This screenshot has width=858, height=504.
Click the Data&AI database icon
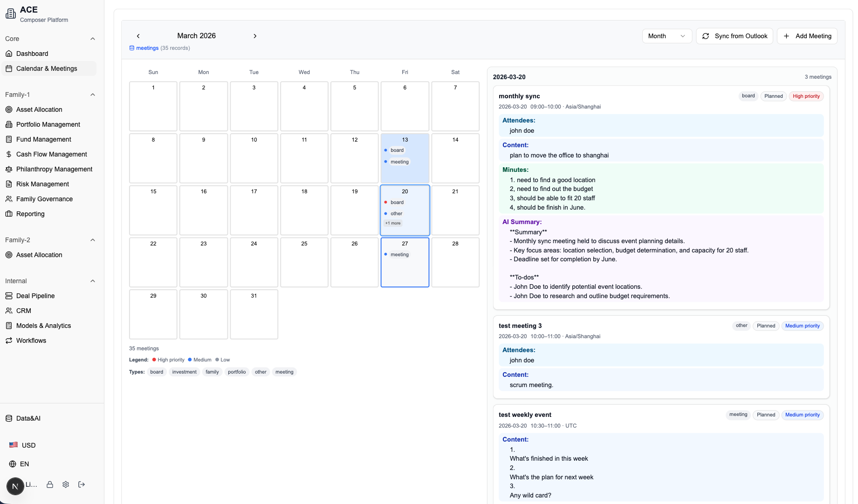click(x=9, y=418)
